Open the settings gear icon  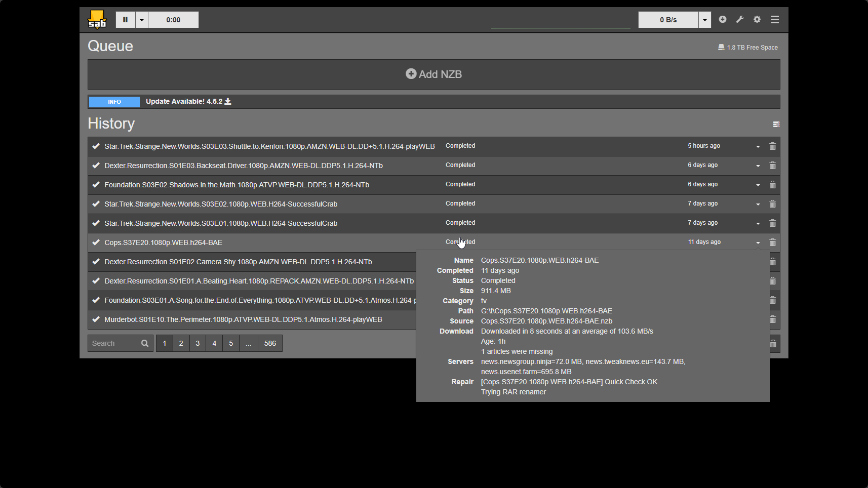[x=757, y=19]
